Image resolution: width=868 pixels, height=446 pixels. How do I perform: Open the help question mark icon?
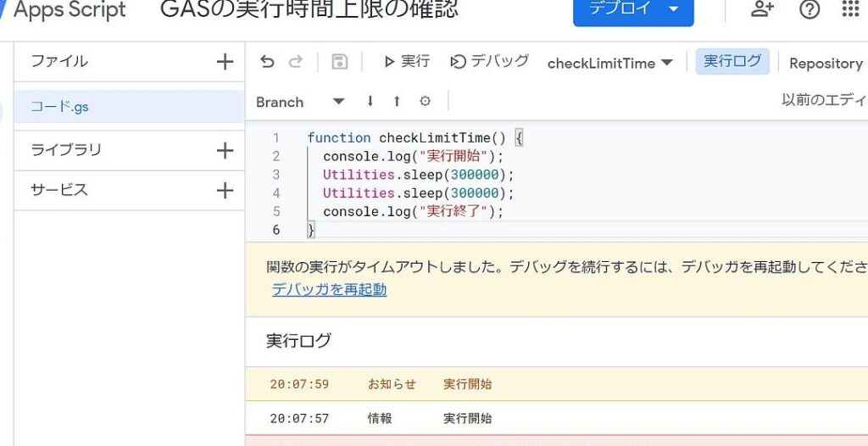[x=810, y=9]
